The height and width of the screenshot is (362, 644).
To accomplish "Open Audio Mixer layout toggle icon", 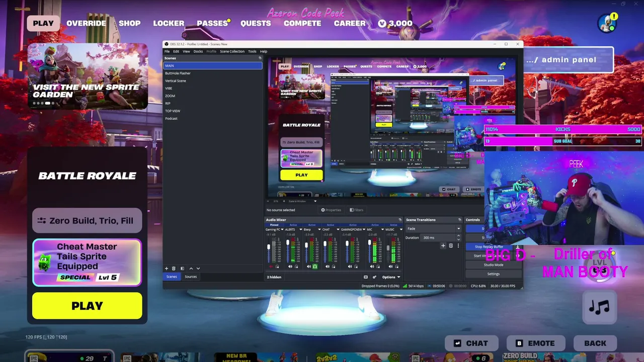I will [x=366, y=277].
